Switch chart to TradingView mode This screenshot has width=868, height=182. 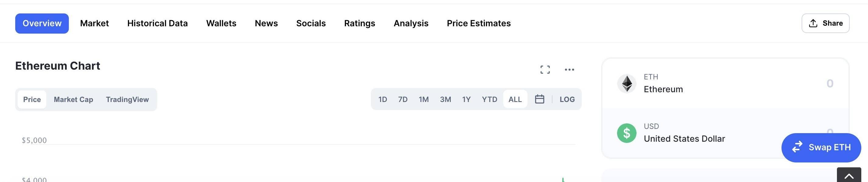(x=127, y=100)
